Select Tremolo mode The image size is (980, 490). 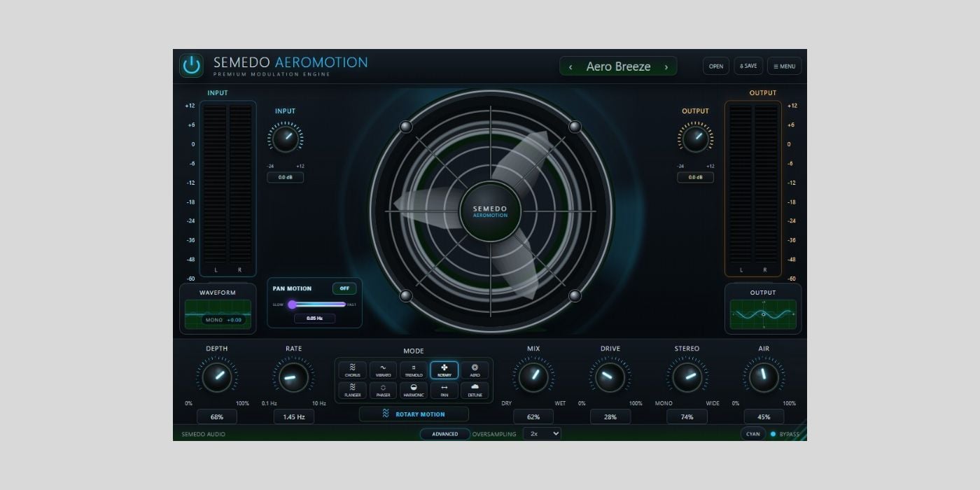(414, 370)
